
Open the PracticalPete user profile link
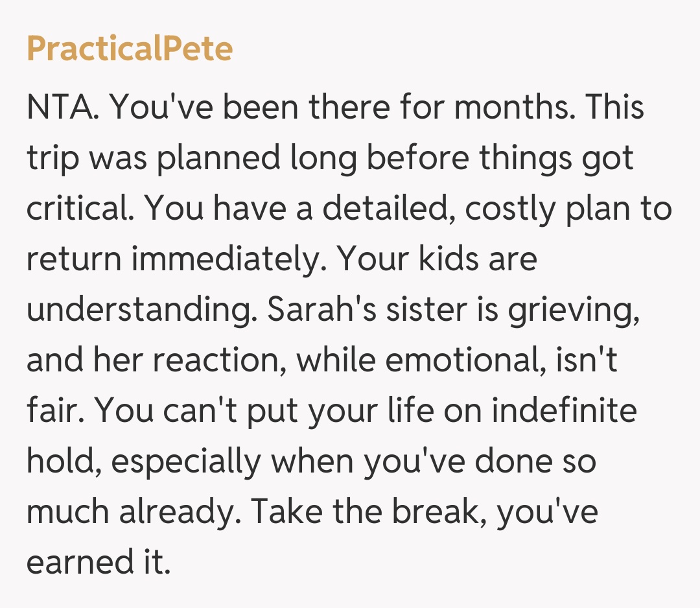pyautogui.click(x=130, y=49)
